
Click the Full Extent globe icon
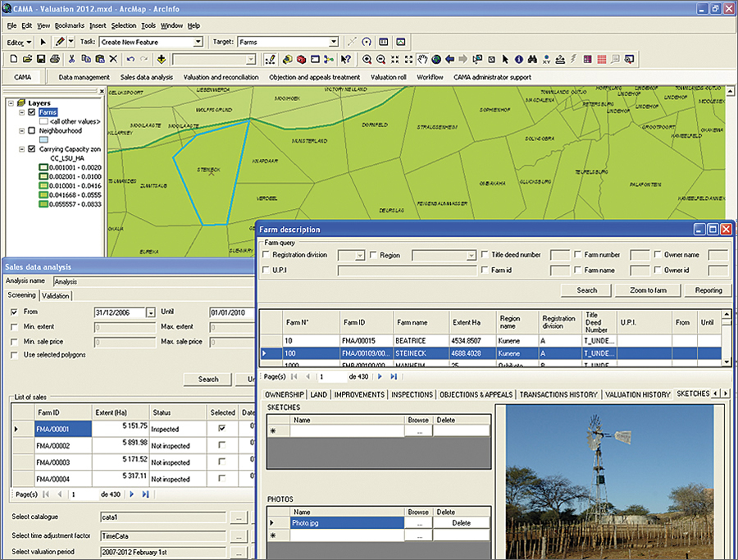click(x=436, y=60)
